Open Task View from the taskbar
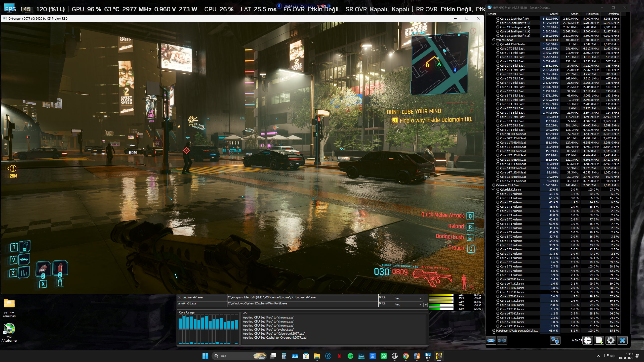644x362 pixels. click(x=273, y=356)
